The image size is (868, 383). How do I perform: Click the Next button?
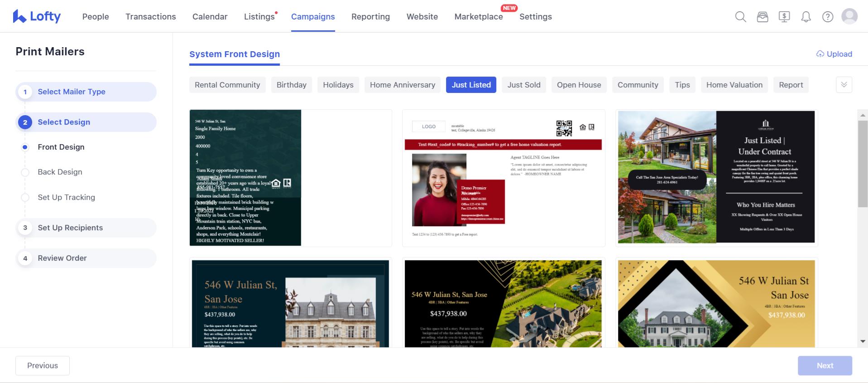point(825,365)
